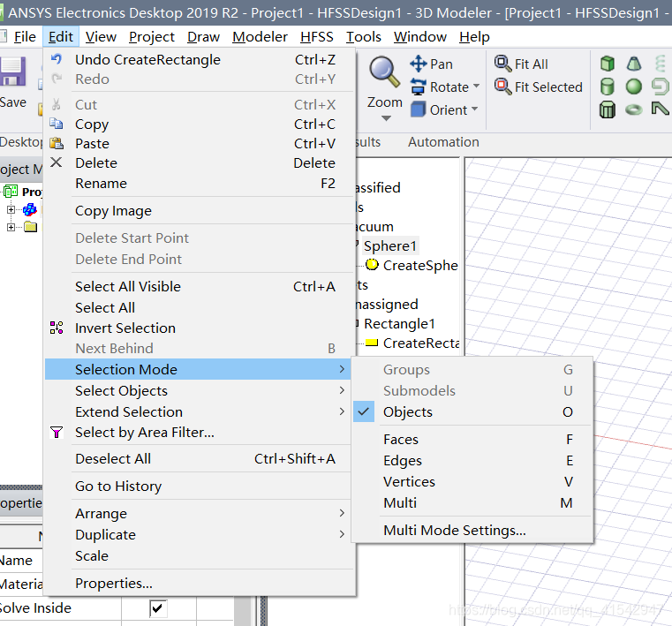This screenshot has height=626, width=672.
Task: Draw a sphere with green sphere icon
Action: 634,87
